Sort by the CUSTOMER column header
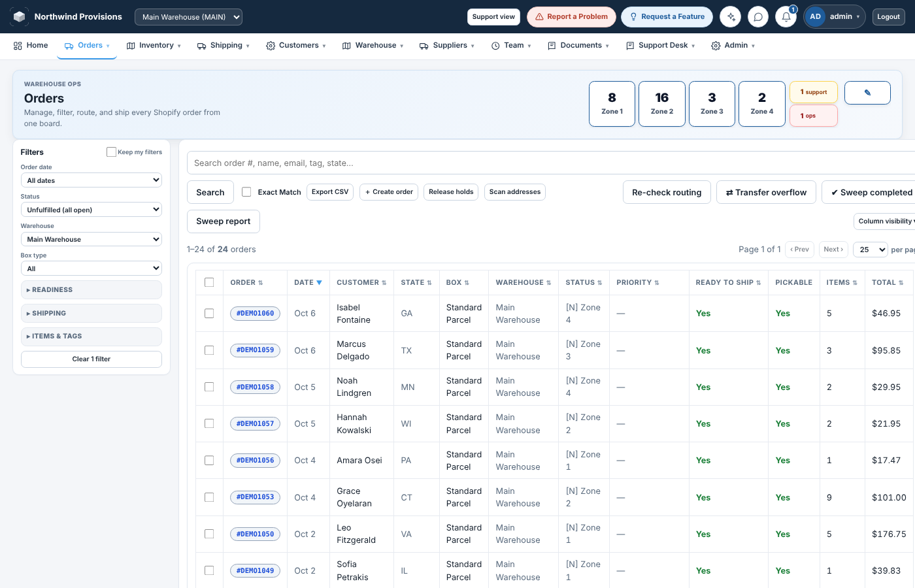The height and width of the screenshot is (588, 915). (x=361, y=283)
